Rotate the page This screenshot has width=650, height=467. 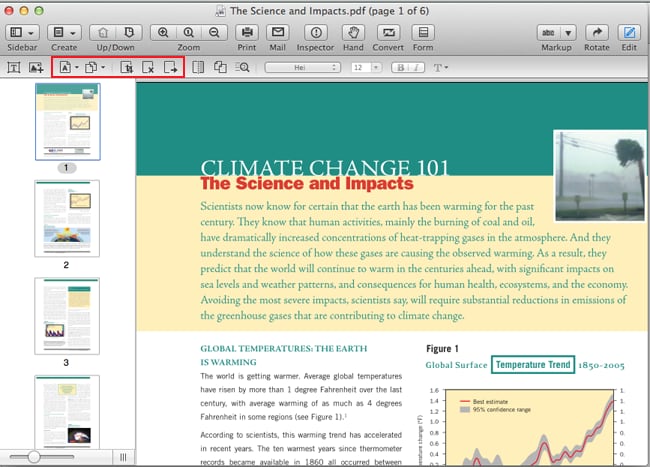597,32
